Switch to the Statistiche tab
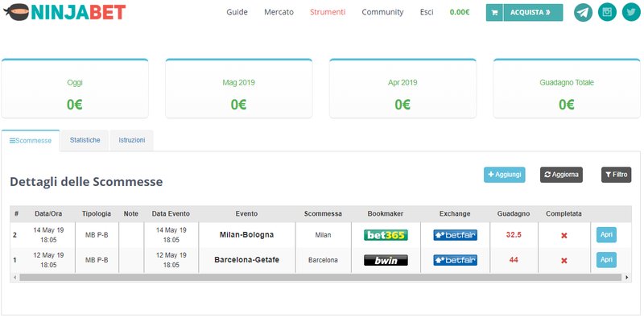The image size is (644, 318). 85,140
